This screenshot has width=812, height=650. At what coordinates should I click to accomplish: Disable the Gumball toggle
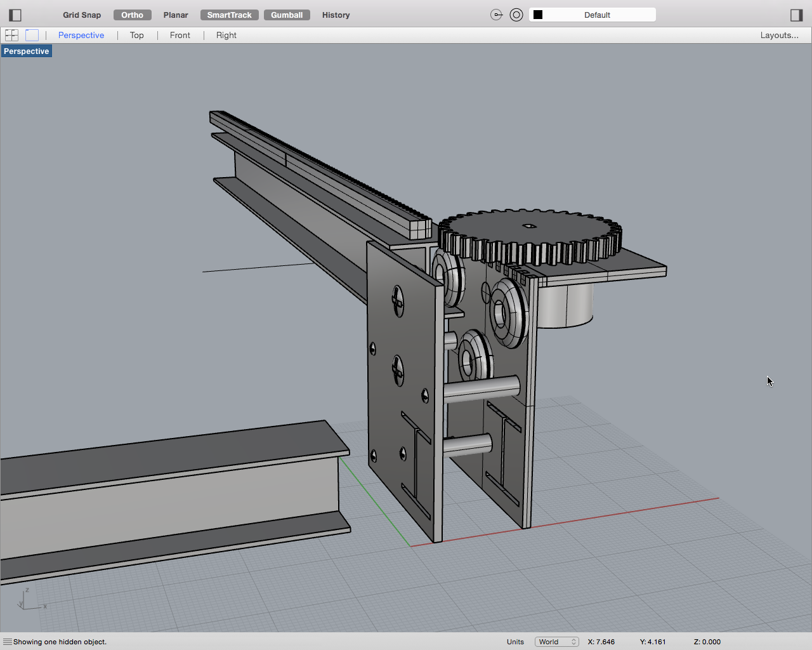(x=287, y=15)
